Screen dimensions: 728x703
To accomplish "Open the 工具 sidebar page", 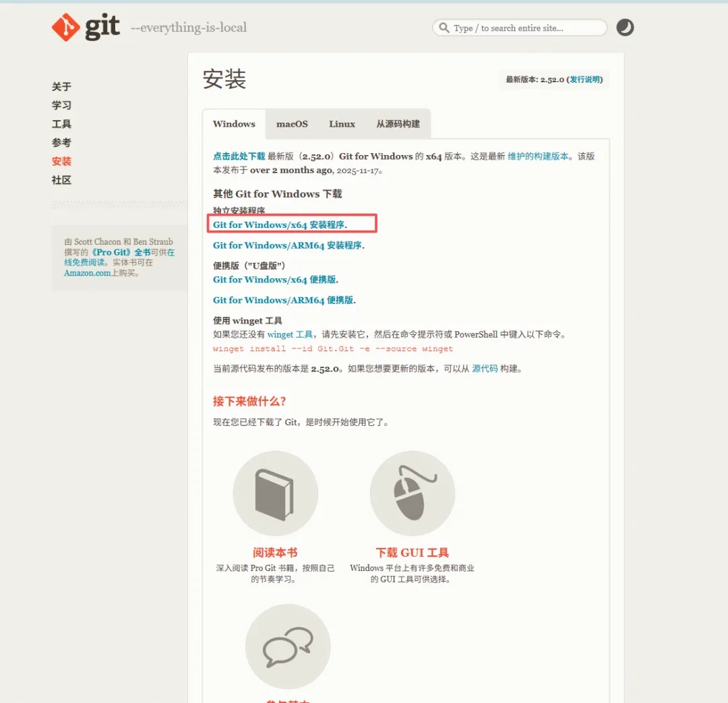I will point(61,124).
